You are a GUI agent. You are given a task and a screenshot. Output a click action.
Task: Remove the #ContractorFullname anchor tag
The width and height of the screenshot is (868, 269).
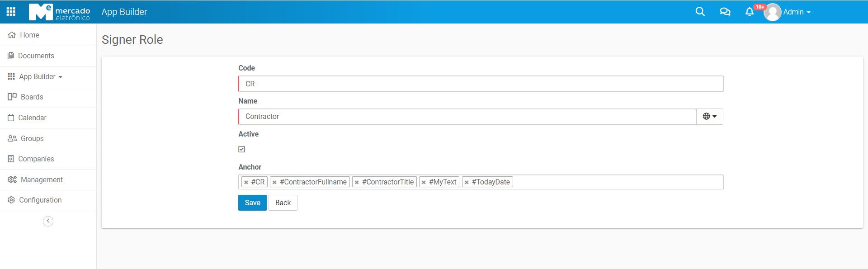[274, 182]
